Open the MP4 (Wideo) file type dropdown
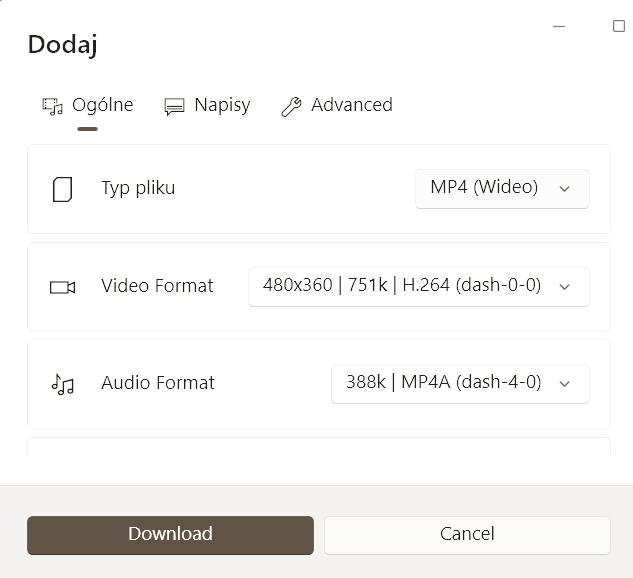The height and width of the screenshot is (578, 633). point(502,189)
